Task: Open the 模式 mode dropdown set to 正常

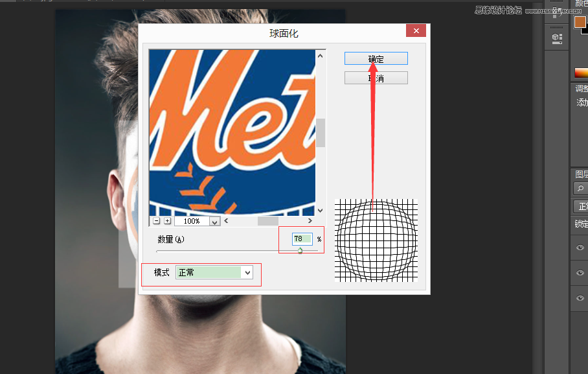Action: click(214, 272)
